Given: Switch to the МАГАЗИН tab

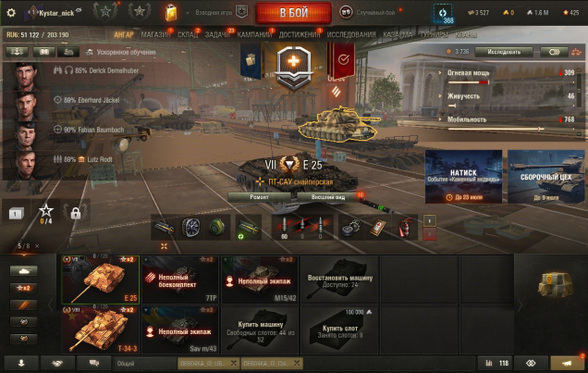Looking at the screenshot, I should point(155,34).
